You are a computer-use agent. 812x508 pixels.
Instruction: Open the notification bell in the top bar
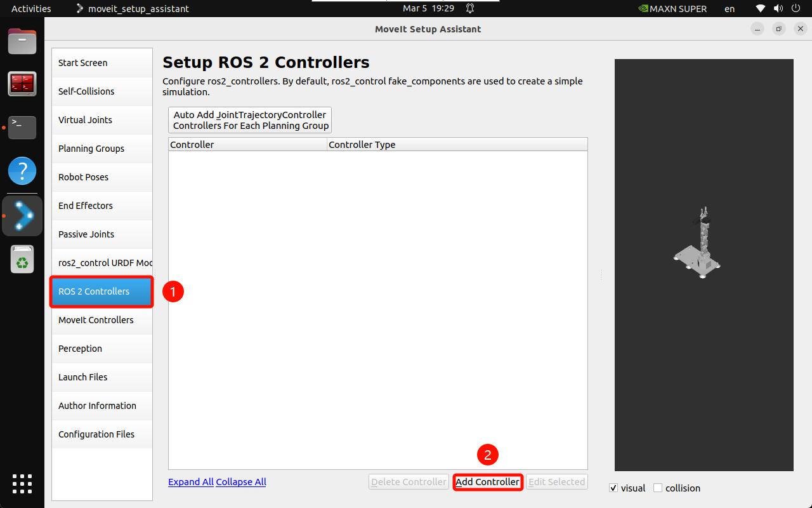[x=470, y=9]
